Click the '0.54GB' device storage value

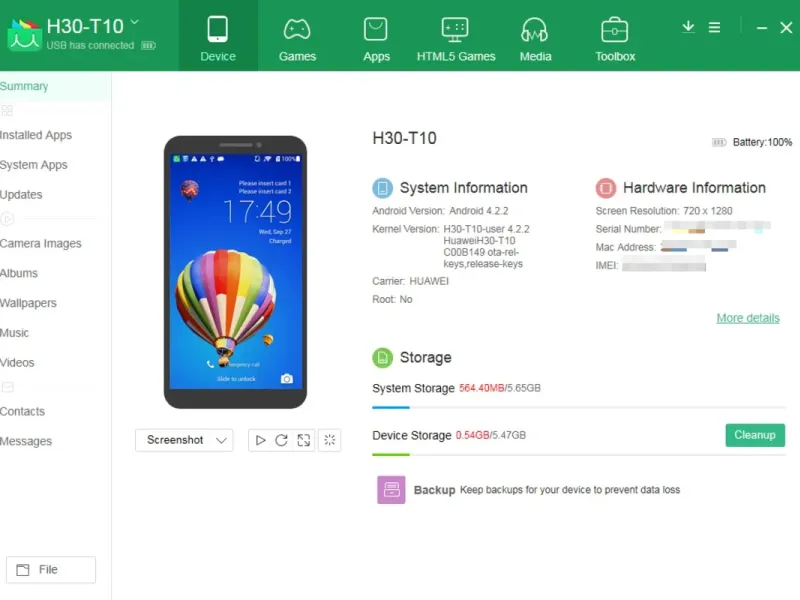[x=472, y=435]
